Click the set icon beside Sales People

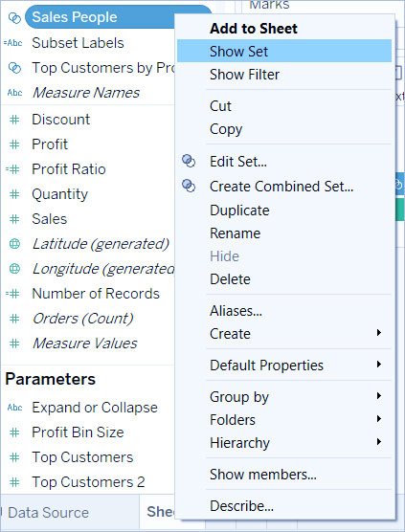point(14,17)
